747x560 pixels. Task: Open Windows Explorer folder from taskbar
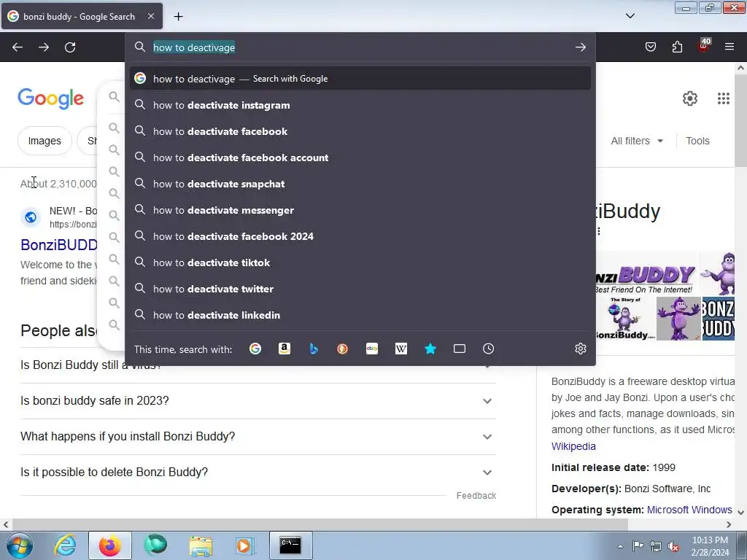200,545
